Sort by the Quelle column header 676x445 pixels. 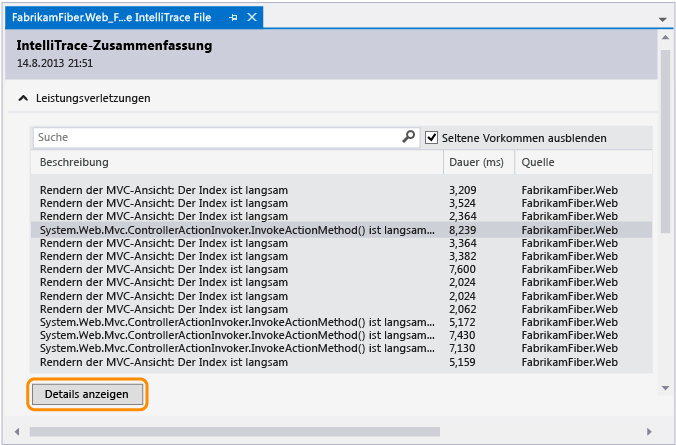coord(583,162)
